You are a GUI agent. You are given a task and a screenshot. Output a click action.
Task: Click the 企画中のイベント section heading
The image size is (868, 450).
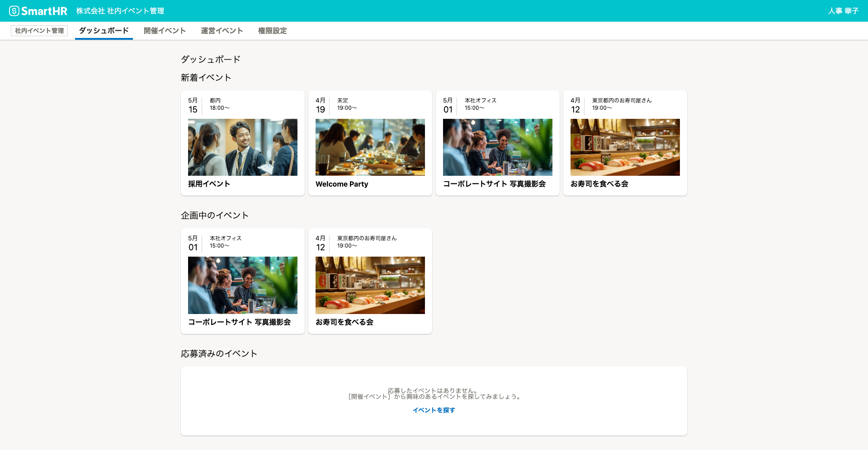[x=215, y=216]
